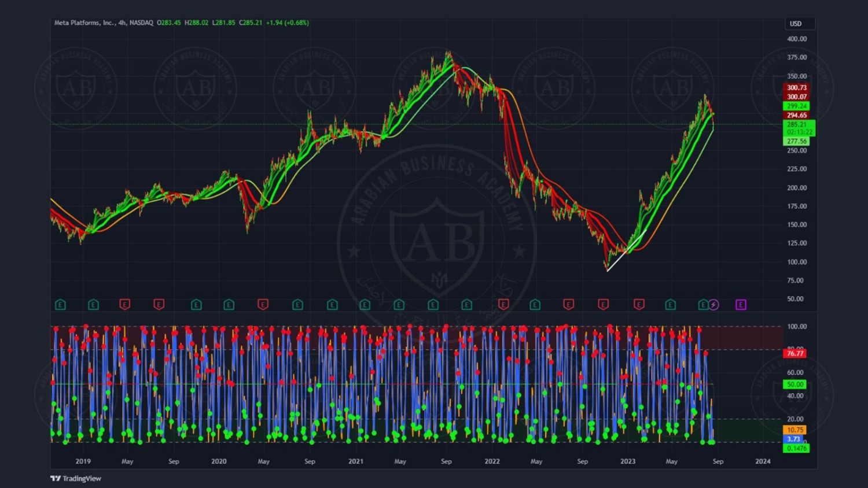Viewport: 868px width, 488px height.
Task: Click 150.00 on the price scale
Action: pyautogui.click(x=797, y=224)
